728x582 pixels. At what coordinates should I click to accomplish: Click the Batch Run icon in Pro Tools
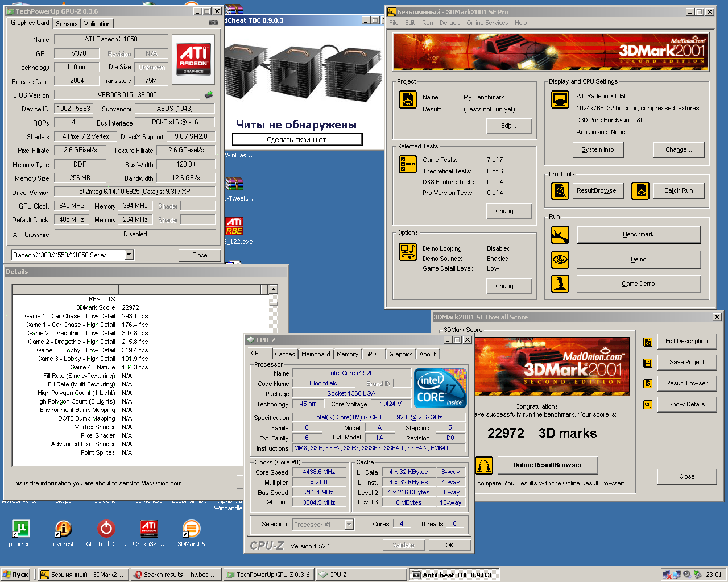click(640, 191)
